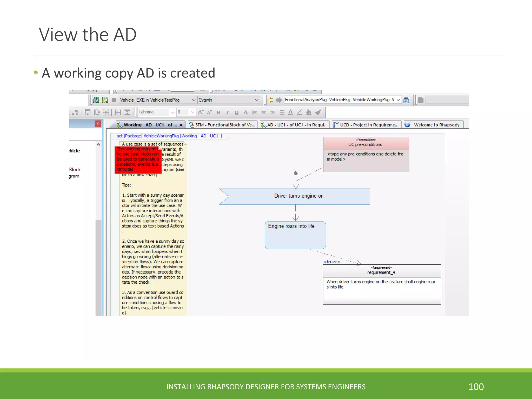Screen dimensions: 532x399
Task: Toggle Italic formatting
Action: click(x=228, y=112)
